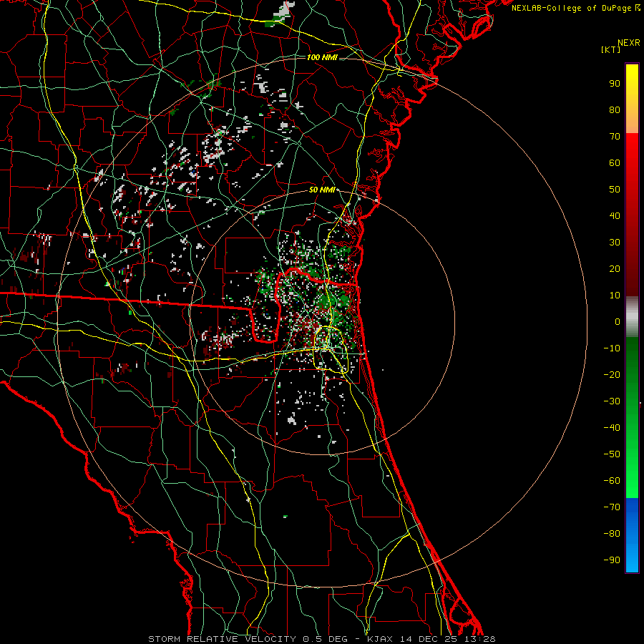Click the 10 value on the velocity scale
644x644 pixels.
tap(615, 296)
